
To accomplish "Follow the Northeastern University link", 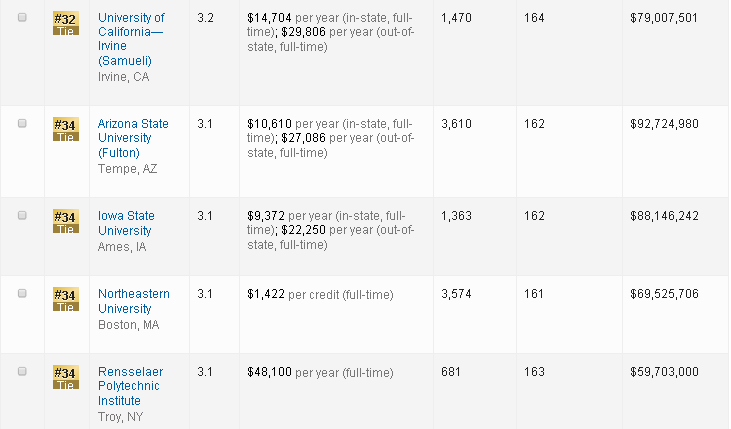I will (x=133, y=301).
